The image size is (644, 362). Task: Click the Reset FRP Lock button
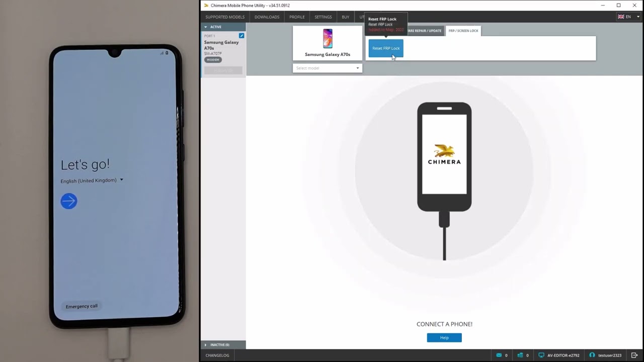[x=386, y=48]
